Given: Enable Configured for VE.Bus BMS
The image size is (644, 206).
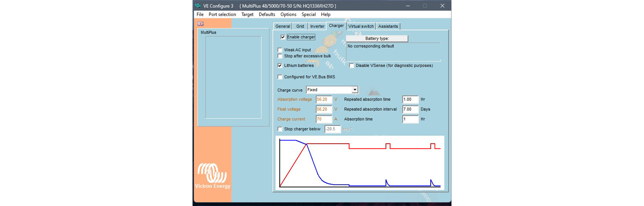Looking at the screenshot, I should coord(280,77).
